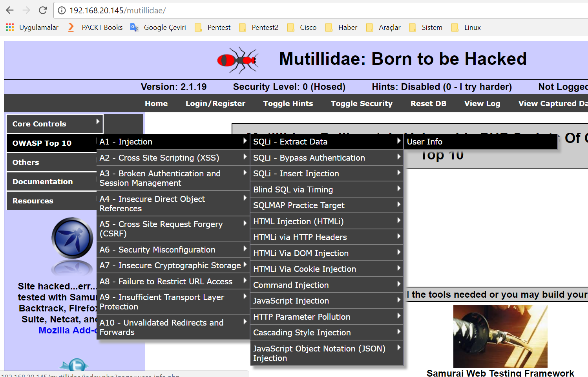Viewport: 588px width, 377px height.
Task: Click the browser forward arrow
Action: pos(26,10)
